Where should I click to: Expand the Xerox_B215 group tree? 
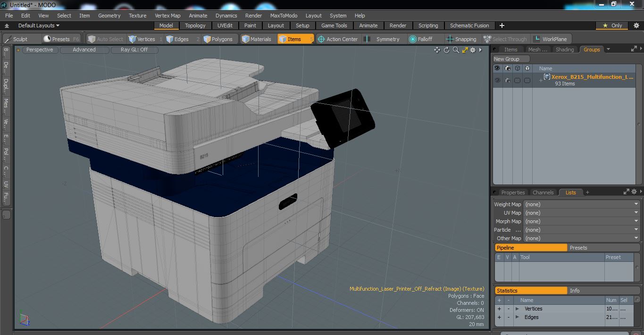point(541,81)
